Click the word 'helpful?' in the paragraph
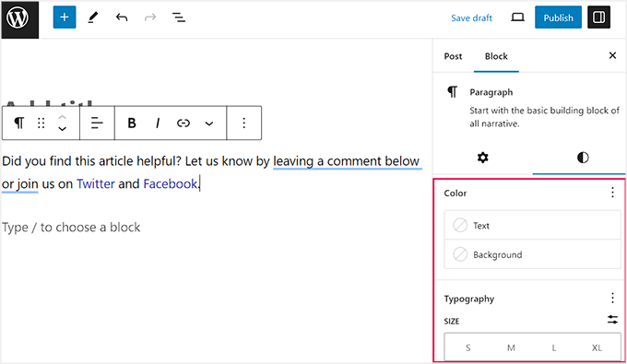The width and height of the screenshot is (627, 364). point(160,161)
